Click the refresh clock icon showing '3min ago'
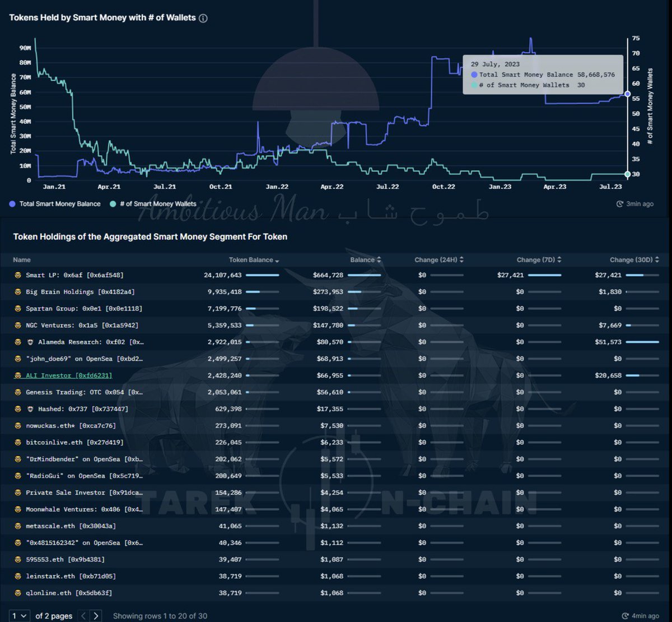Image resolution: width=672 pixels, height=622 pixels. coord(619,204)
